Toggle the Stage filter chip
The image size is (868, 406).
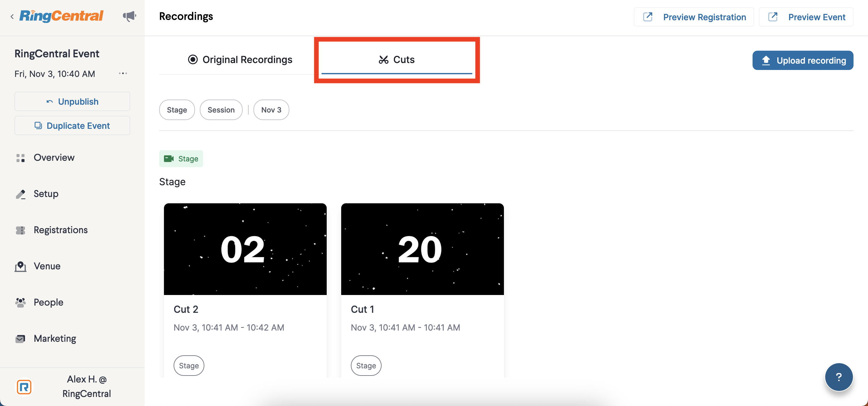tap(177, 109)
